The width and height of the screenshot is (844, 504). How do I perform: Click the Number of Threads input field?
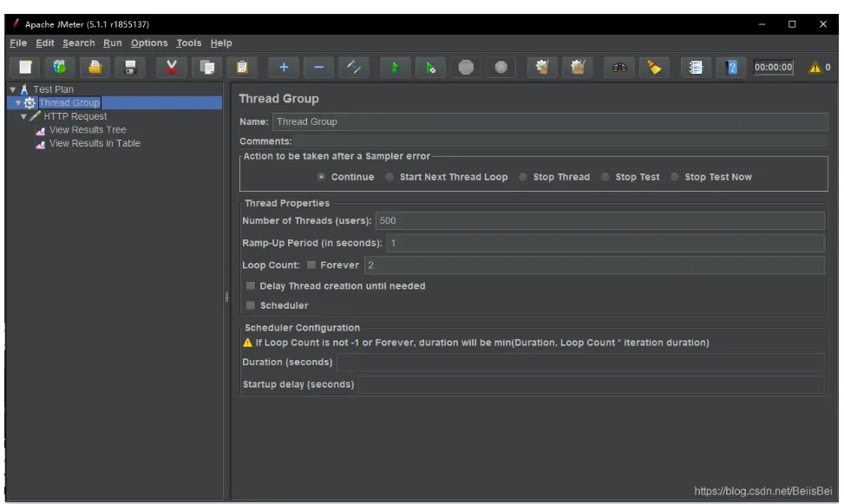[599, 221]
